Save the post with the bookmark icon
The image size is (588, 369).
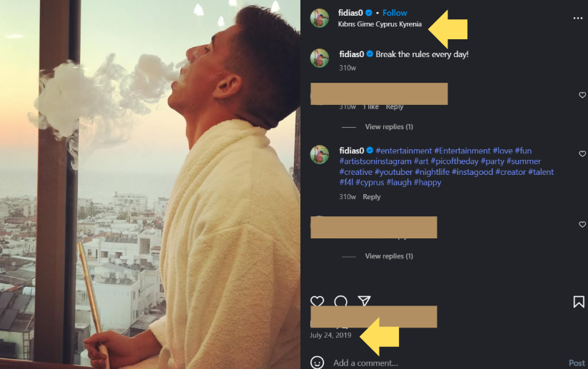click(x=579, y=302)
